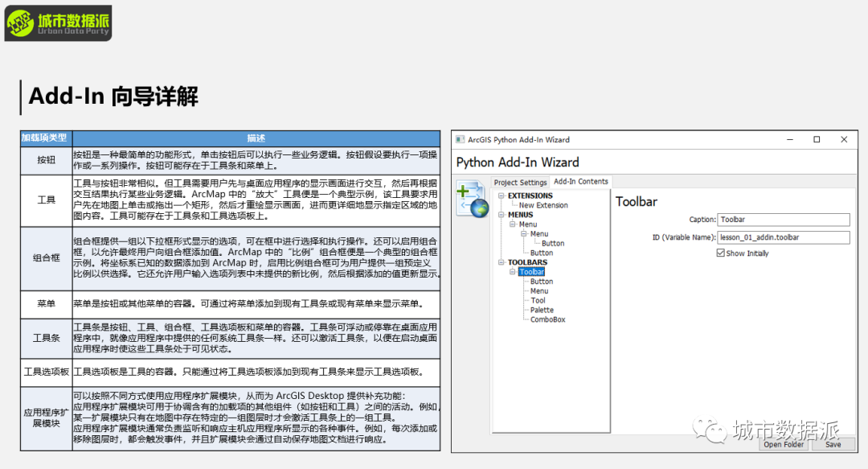The image size is (868, 469).
Task: Click the Python Add-In Wizard heading text
Action: pyautogui.click(x=518, y=163)
